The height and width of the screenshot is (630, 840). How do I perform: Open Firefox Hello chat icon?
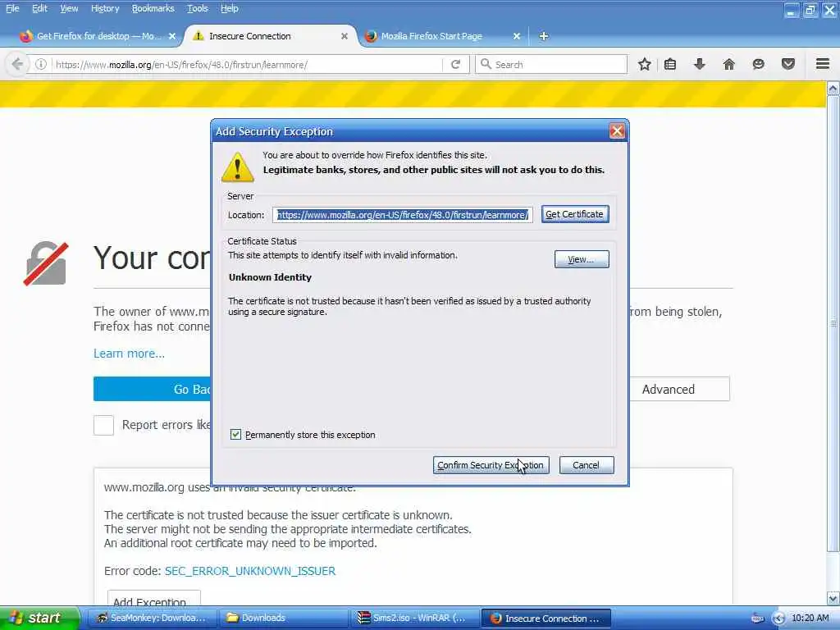tap(758, 64)
